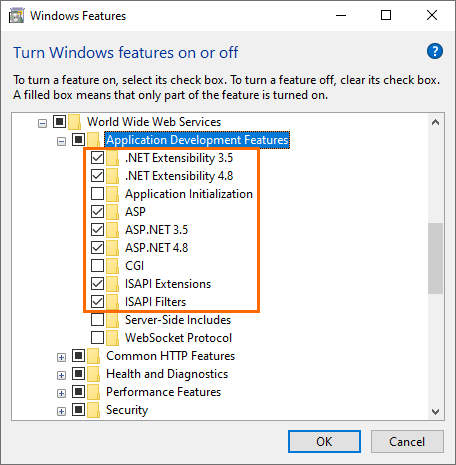Expand the Performance Features node
The width and height of the screenshot is (456, 465).
click(x=61, y=394)
